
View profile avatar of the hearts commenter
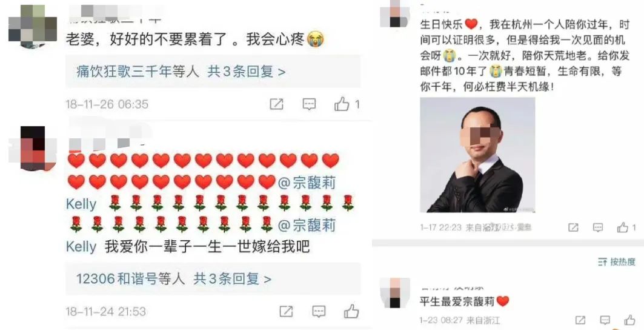tap(33, 149)
